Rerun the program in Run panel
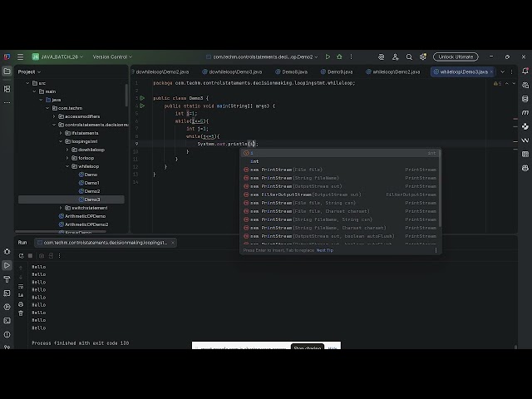 coord(22,256)
